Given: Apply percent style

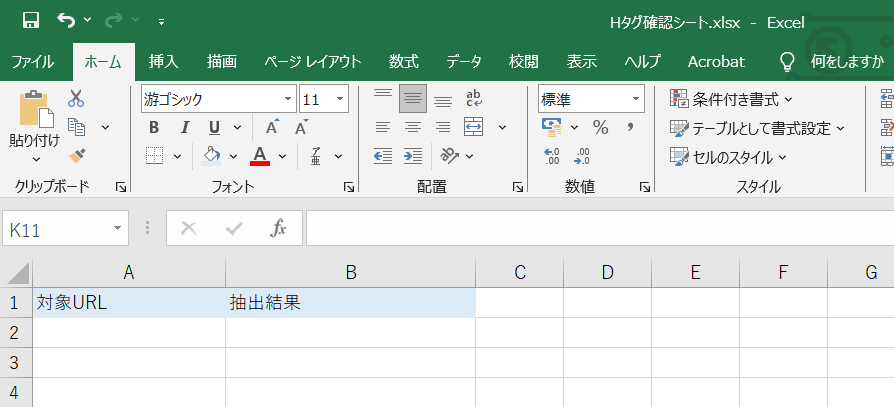Looking at the screenshot, I should 600,127.
